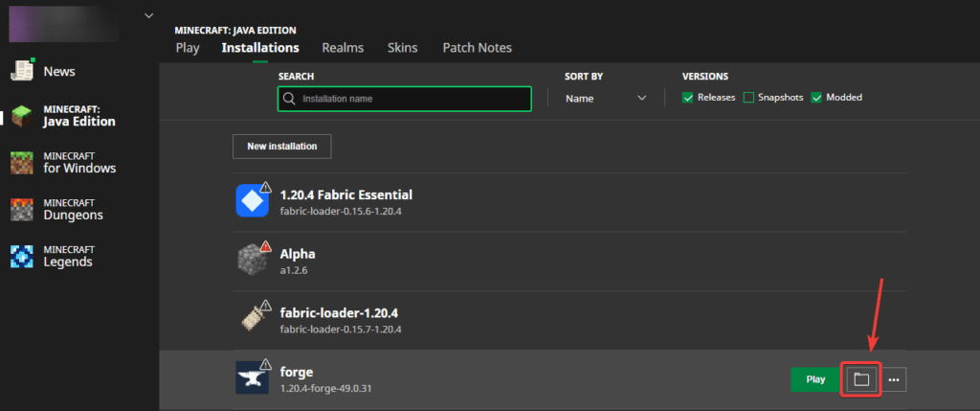Uncheck the Modded versions checkbox
This screenshot has width=980, height=411.
pyautogui.click(x=817, y=98)
